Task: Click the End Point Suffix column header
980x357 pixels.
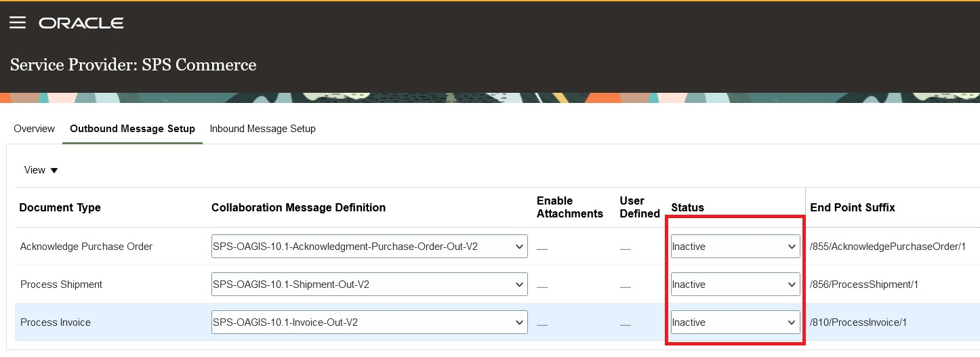Action: tap(853, 208)
